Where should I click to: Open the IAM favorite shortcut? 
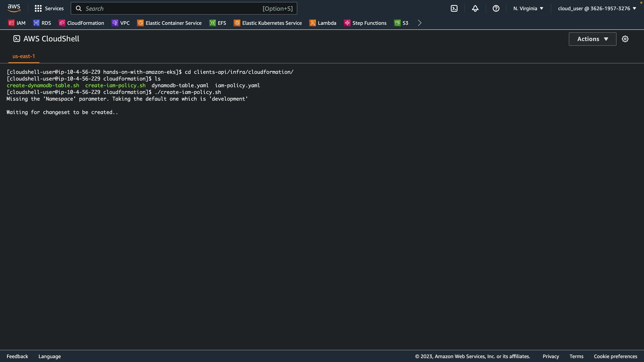17,23
